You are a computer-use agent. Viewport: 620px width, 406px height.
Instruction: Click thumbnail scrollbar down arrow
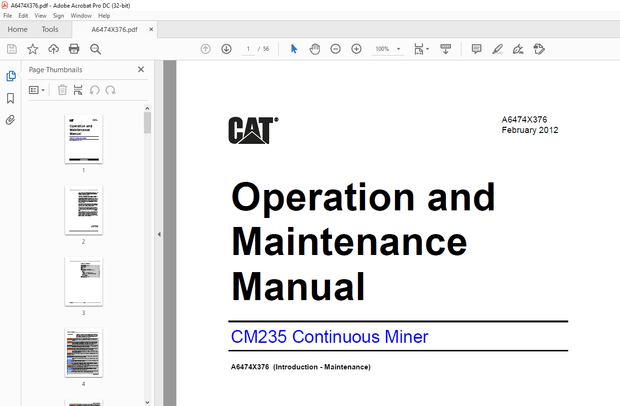147,402
